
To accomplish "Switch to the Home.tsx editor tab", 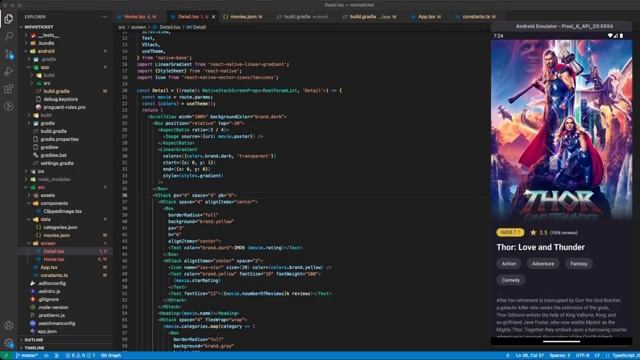I will click(140, 17).
